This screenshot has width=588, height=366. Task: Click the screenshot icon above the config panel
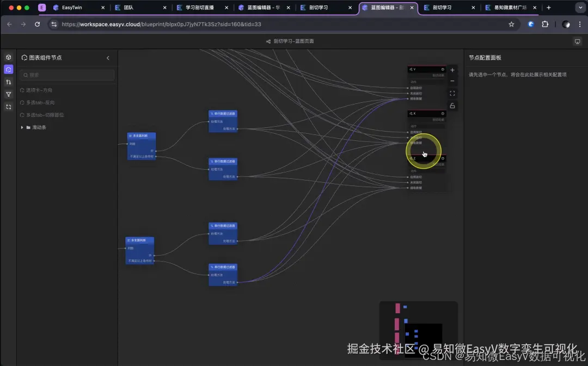point(578,41)
